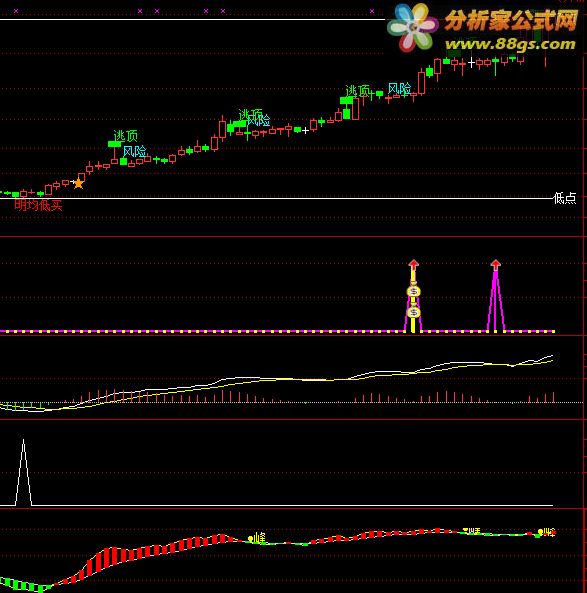Click the 分析家公式网 title text
This screenshot has width=587, height=593.
pos(511,20)
